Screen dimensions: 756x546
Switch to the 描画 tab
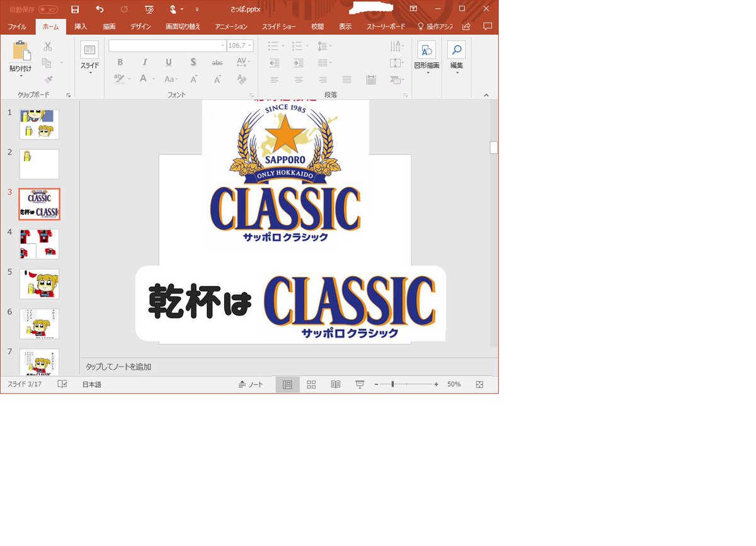[x=109, y=26]
